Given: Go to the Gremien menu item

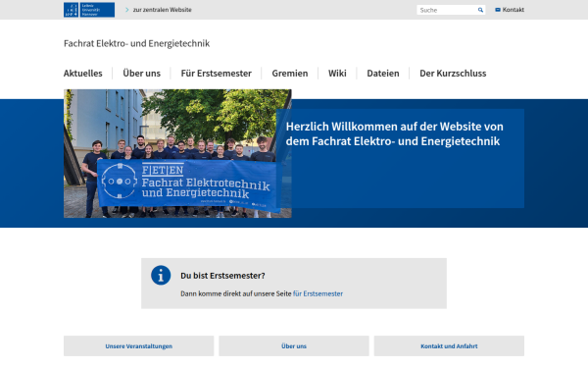Looking at the screenshot, I should click(290, 74).
